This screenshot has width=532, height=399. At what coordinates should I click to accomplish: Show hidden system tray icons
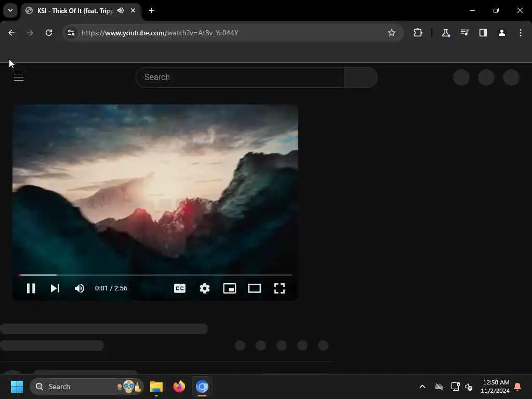(x=422, y=387)
